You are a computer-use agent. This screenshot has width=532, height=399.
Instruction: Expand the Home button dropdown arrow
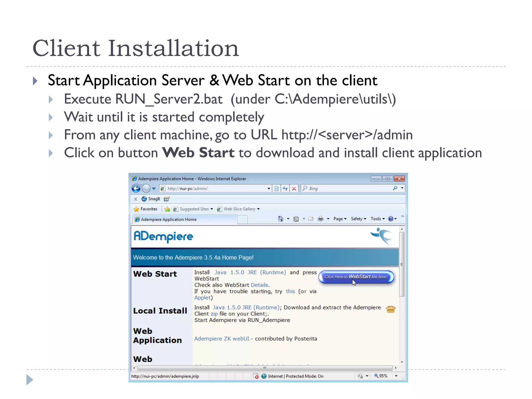coord(288,219)
